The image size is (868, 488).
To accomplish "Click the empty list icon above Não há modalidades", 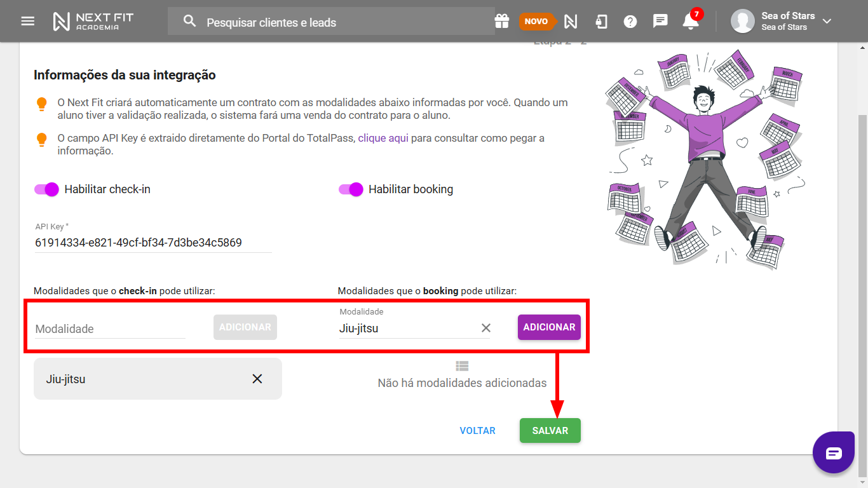I will point(462,366).
